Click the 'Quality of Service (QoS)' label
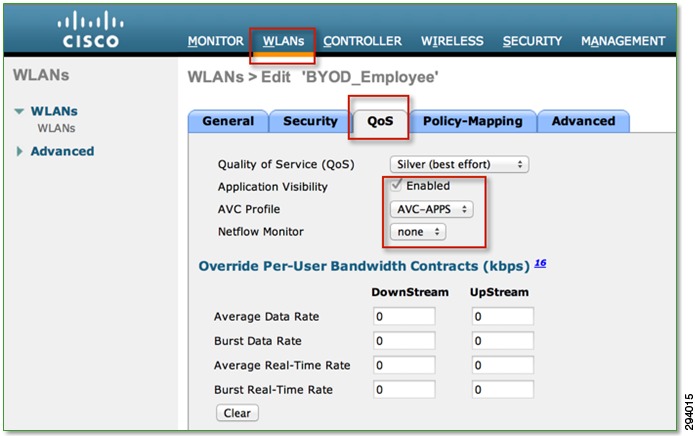 (x=286, y=164)
